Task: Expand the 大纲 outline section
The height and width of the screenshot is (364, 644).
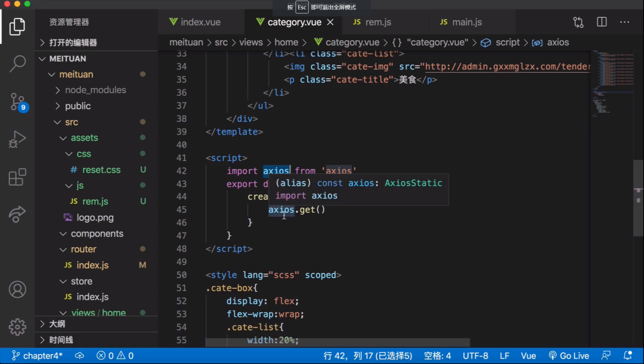Action: click(97, 324)
